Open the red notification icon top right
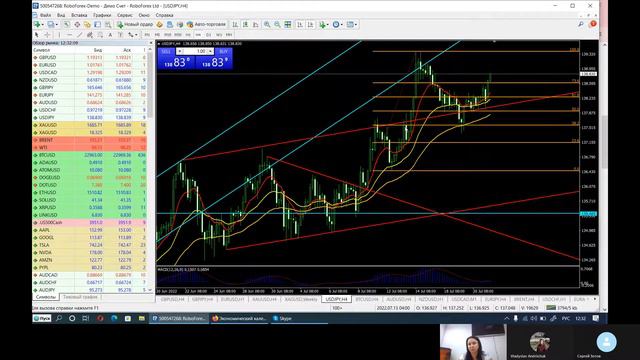640x360 pixels. point(593,24)
